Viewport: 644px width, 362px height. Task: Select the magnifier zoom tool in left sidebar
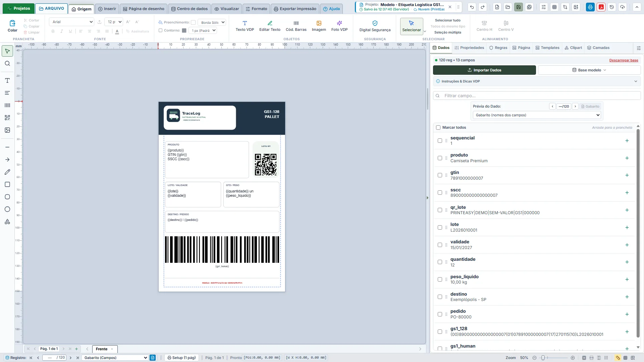click(x=7, y=64)
